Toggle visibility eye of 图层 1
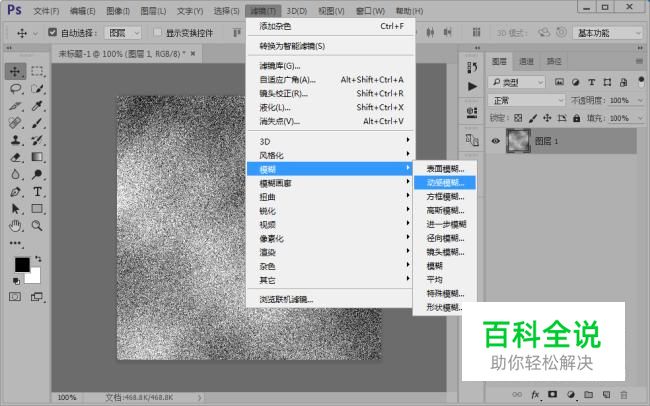The image size is (650, 406). 495,141
